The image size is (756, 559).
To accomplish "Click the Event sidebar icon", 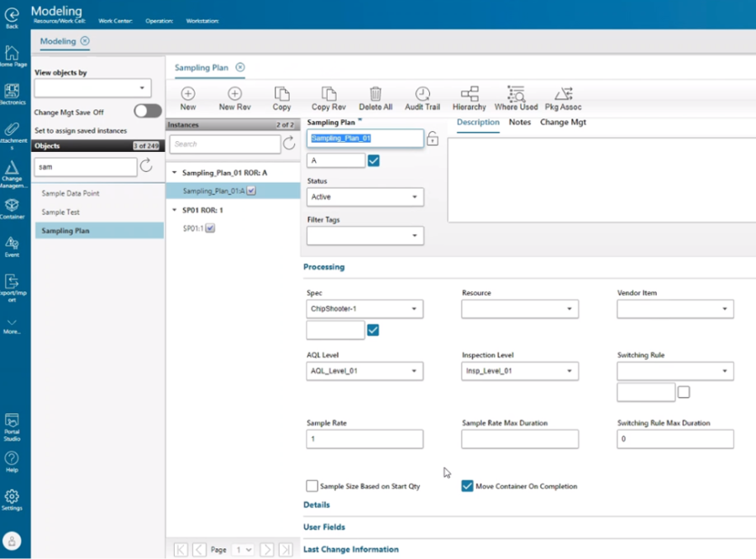I will 13,244.
